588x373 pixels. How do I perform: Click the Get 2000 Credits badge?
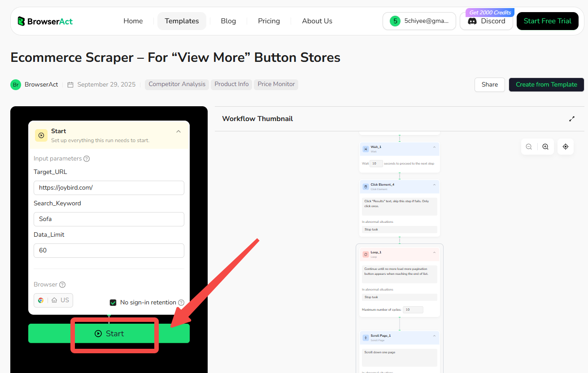coord(490,13)
